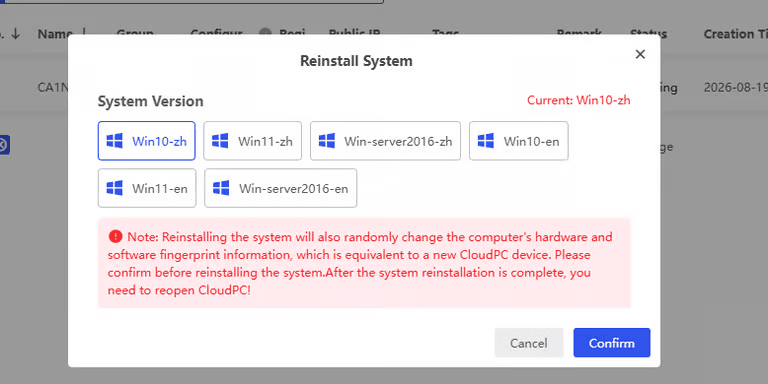Choose Win-server2016-zh system version
This screenshot has height=384, width=768.
point(385,141)
